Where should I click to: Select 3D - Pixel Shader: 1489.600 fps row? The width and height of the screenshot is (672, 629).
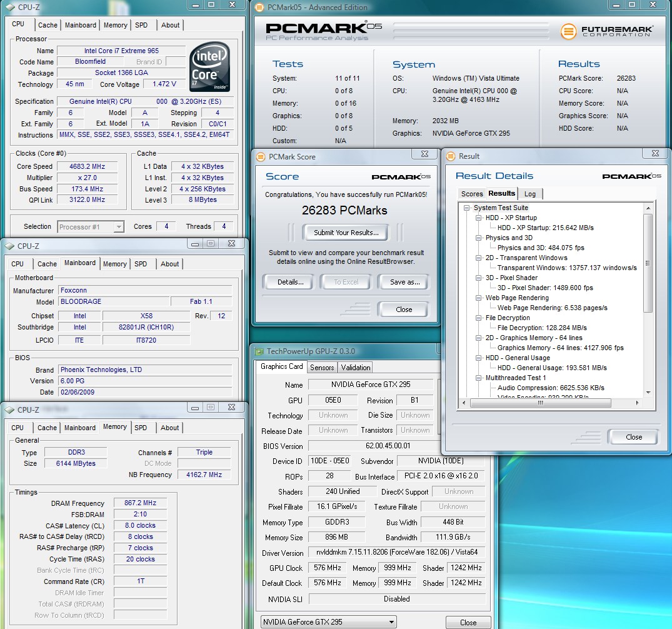click(545, 288)
